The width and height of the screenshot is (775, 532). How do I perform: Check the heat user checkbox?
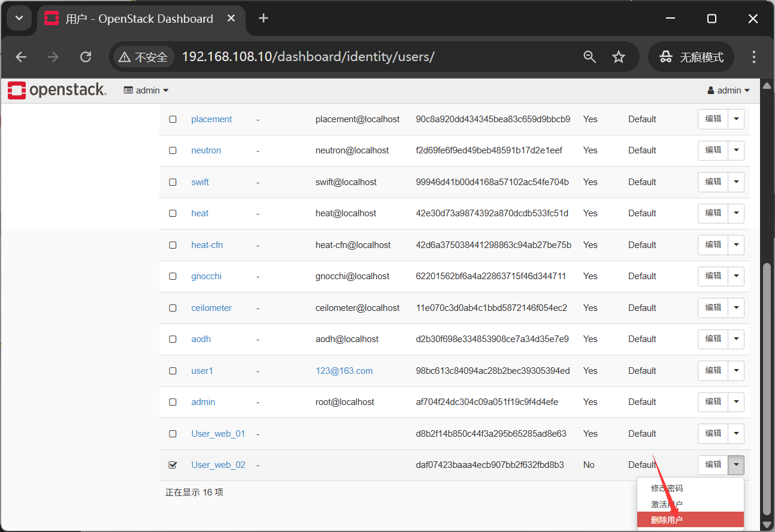coord(173,213)
